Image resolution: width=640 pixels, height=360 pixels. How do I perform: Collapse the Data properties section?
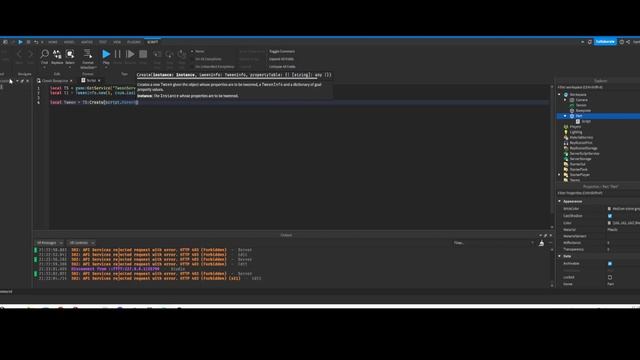coord(560,256)
